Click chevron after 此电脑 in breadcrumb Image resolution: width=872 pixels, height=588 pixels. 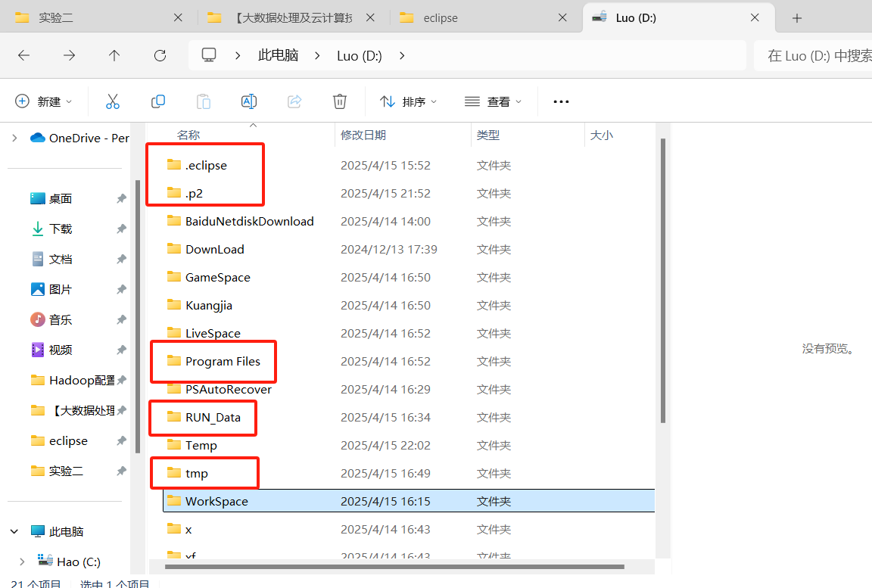317,55
